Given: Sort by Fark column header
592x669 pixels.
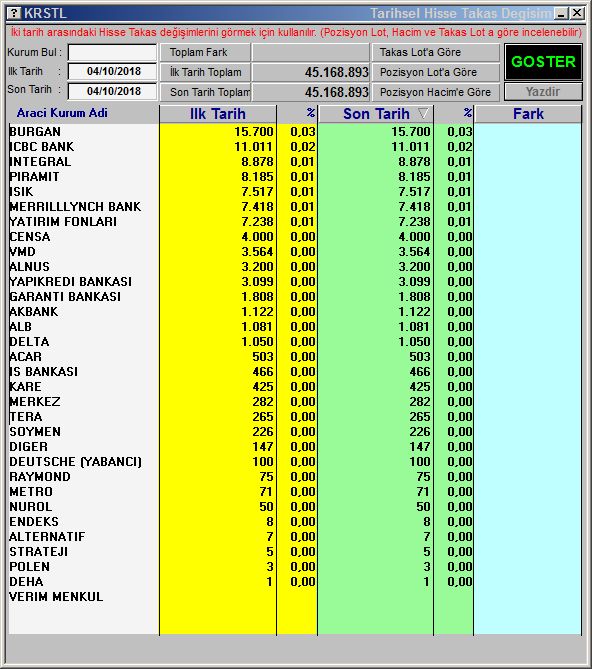Looking at the screenshot, I should (528, 114).
